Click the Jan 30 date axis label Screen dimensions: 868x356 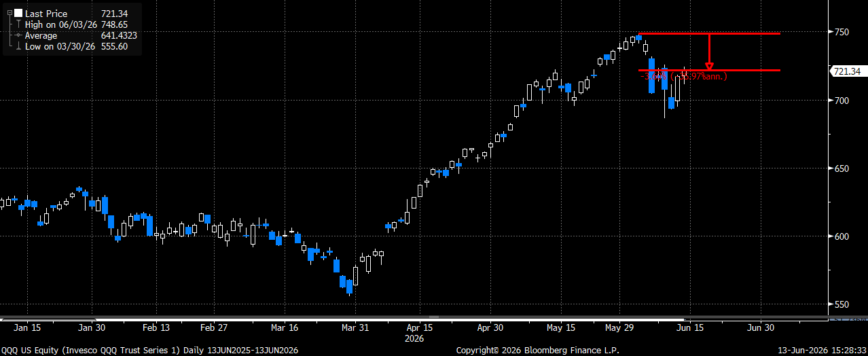pos(90,327)
